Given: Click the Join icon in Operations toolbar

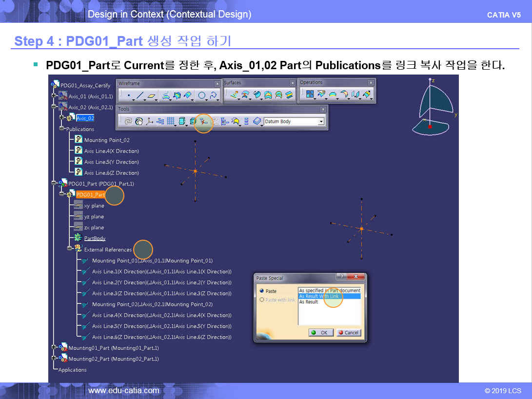Looking at the screenshot, I should (x=310, y=94).
